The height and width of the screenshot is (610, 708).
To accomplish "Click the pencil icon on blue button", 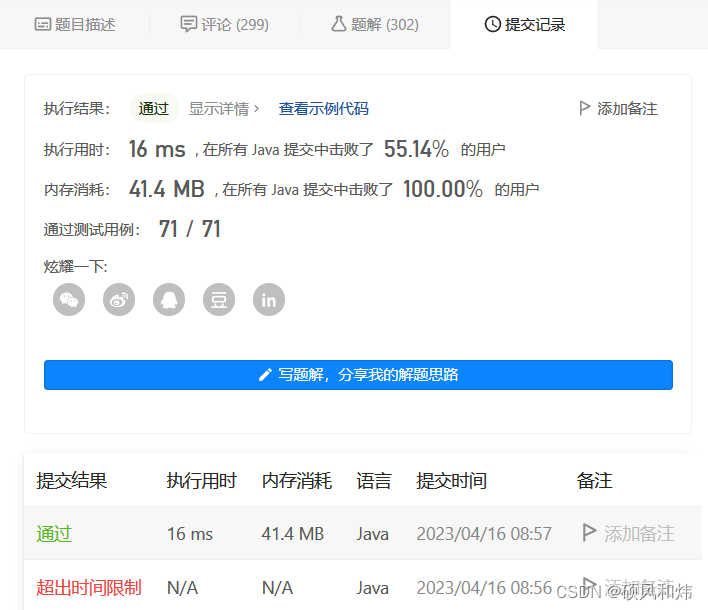I will coord(265,375).
